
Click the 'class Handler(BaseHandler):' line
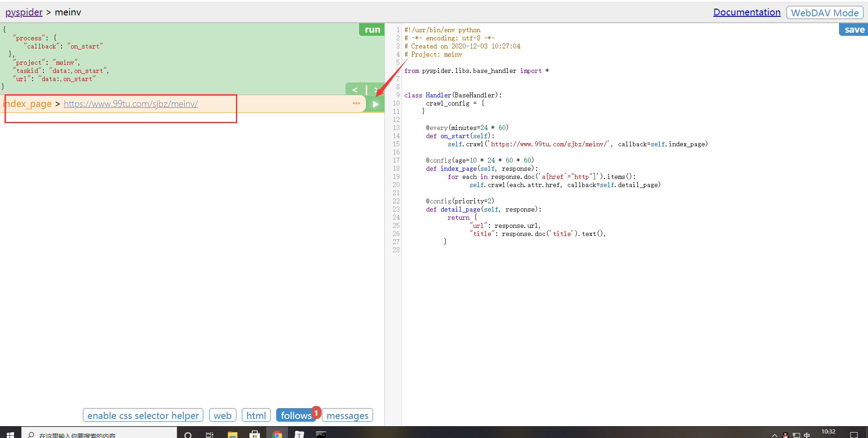pyautogui.click(x=453, y=95)
